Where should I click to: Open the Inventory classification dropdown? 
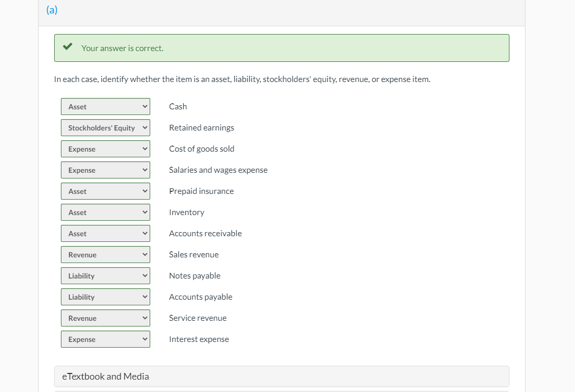(x=105, y=213)
